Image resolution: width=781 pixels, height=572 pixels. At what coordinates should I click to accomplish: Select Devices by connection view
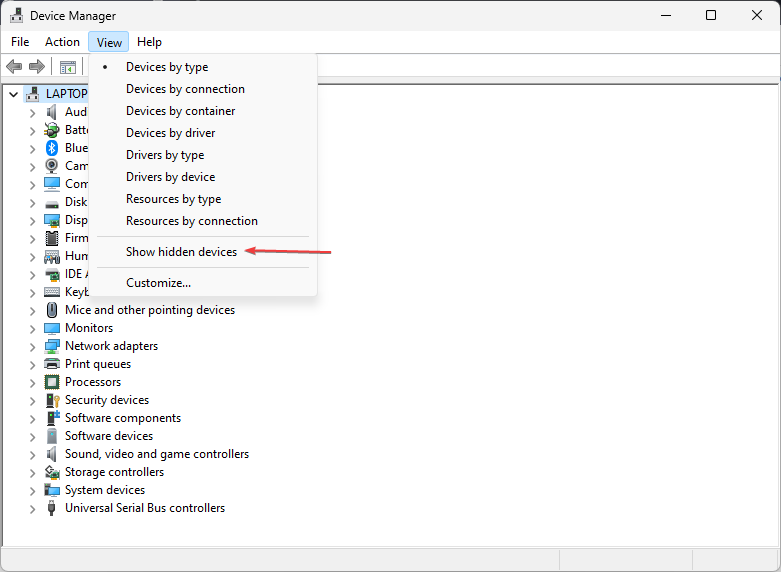pyautogui.click(x=203, y=89)
